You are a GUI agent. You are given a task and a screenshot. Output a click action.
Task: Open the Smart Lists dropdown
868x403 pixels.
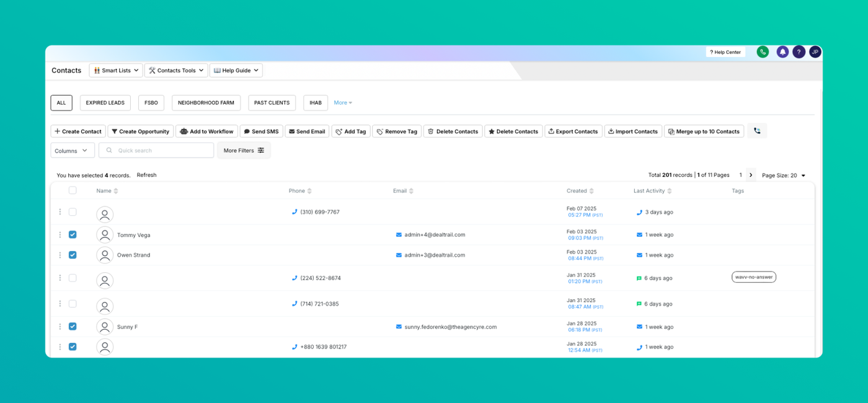pyautogui.click(x=116, y=70)
